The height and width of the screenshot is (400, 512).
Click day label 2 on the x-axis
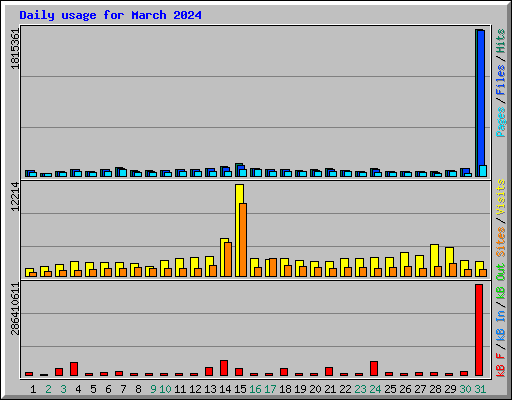pos(48,389)
